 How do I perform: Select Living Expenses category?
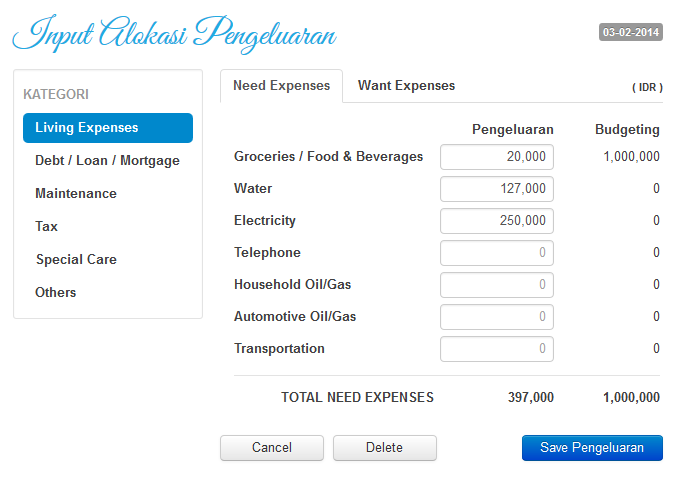tap(108, 128)
